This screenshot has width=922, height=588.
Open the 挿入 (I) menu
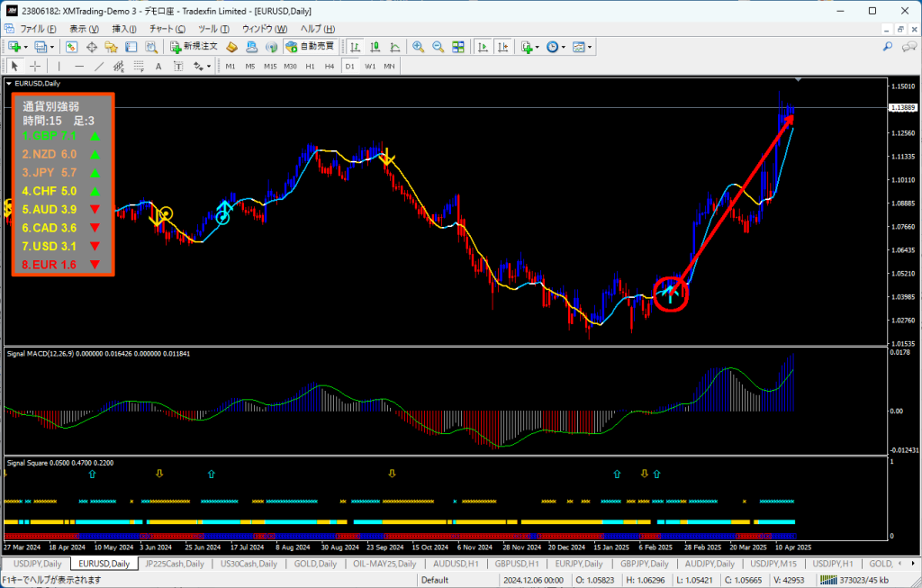[x=124, y=29]
